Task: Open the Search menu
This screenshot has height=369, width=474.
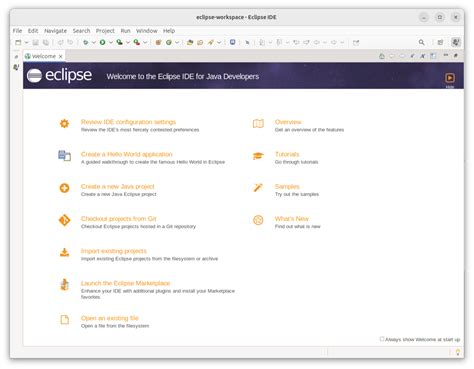Action: pyautogui.click(x=81, y=31)
